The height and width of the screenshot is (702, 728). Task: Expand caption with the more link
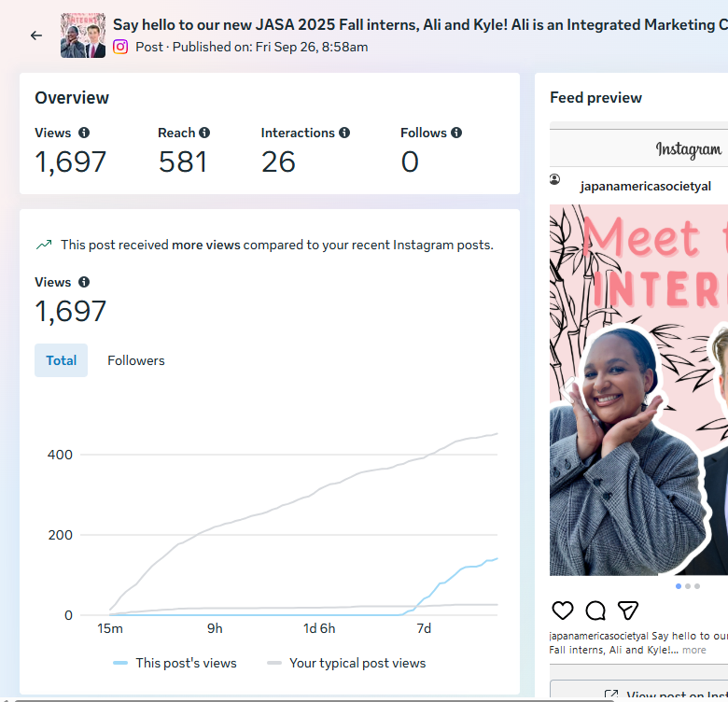(x=693, y=650)
